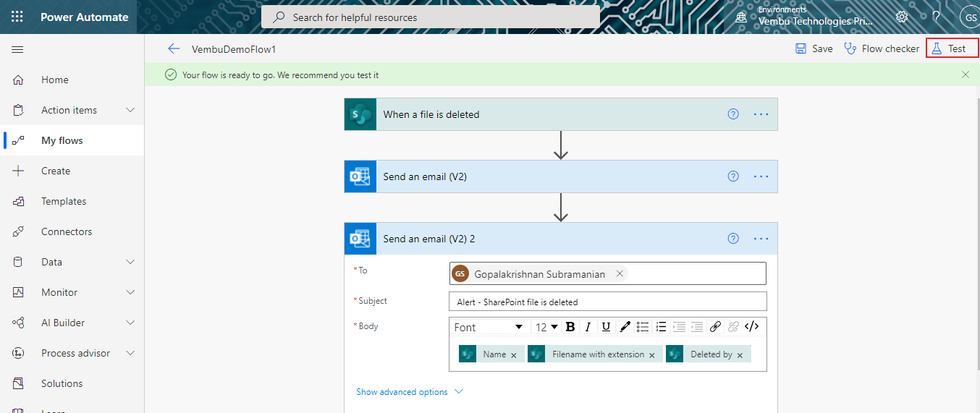Open the app launcher waffle icon
Screen dimensions: 980x413
17,17
